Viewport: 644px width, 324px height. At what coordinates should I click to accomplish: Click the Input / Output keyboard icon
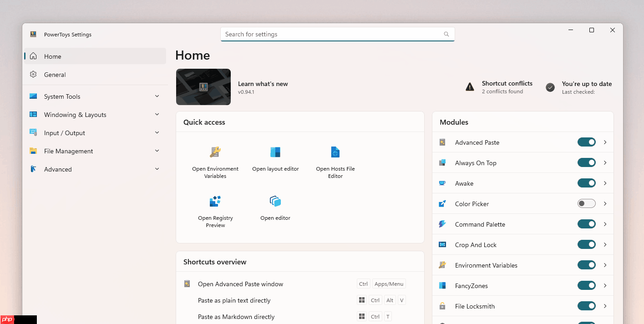coord(33,132)
